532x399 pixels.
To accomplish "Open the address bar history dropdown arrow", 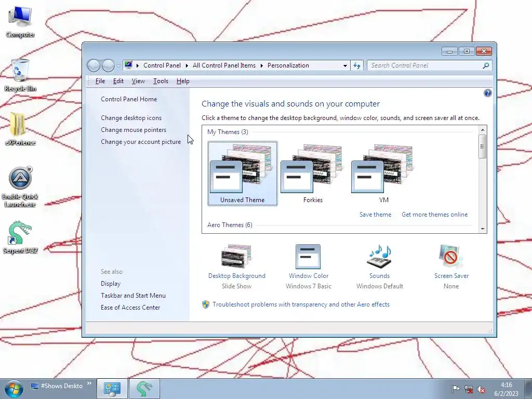I will [x=345, y=65].
